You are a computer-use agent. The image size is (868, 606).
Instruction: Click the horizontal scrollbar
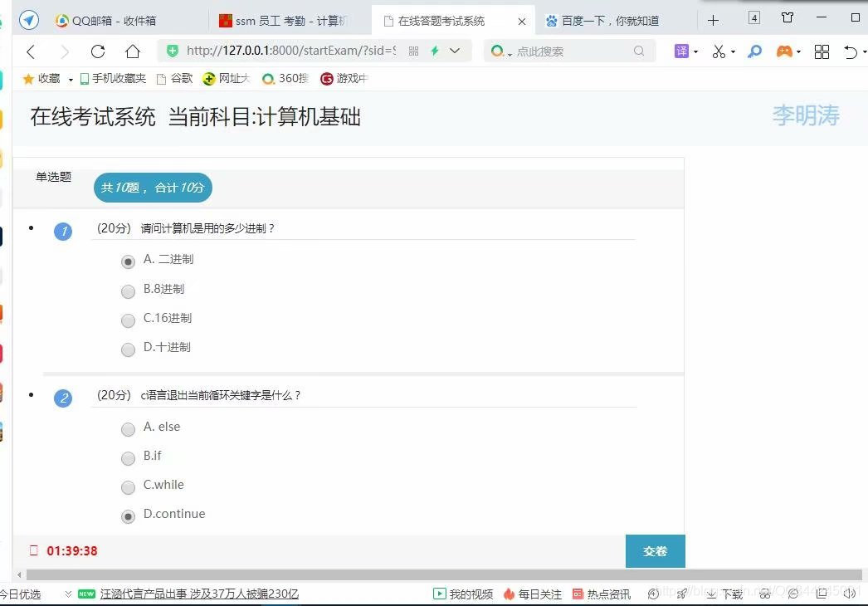click(x=444, y=574)
